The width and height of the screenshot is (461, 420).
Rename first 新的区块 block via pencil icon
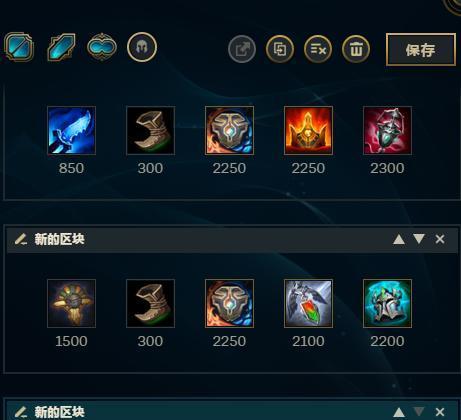(21, 239)
